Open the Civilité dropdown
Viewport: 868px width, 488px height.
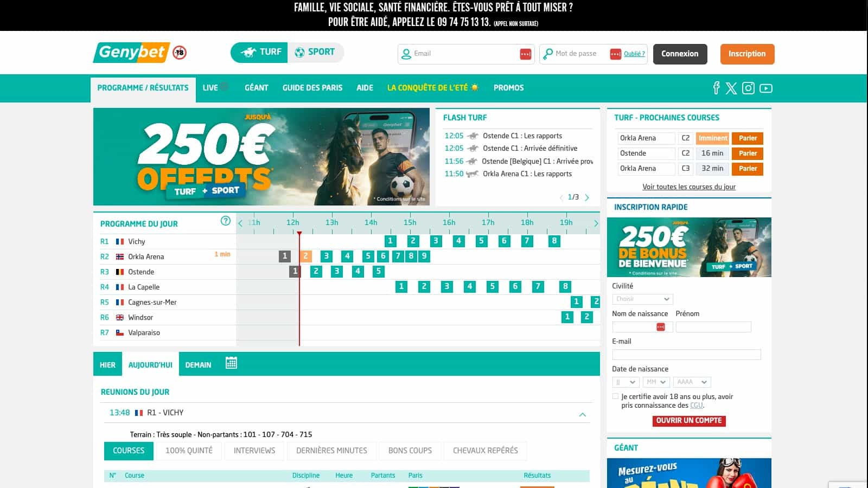(642, 299)
